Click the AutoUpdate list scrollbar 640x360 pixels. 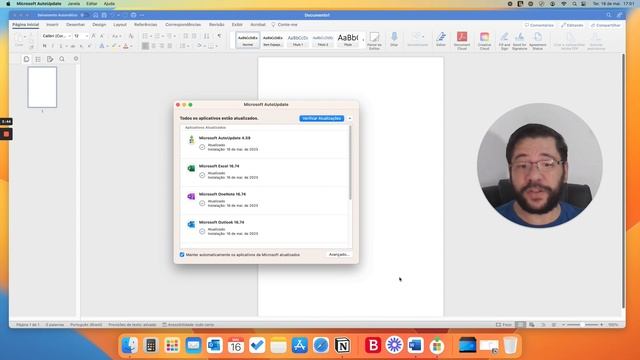(x=350, y=163)
